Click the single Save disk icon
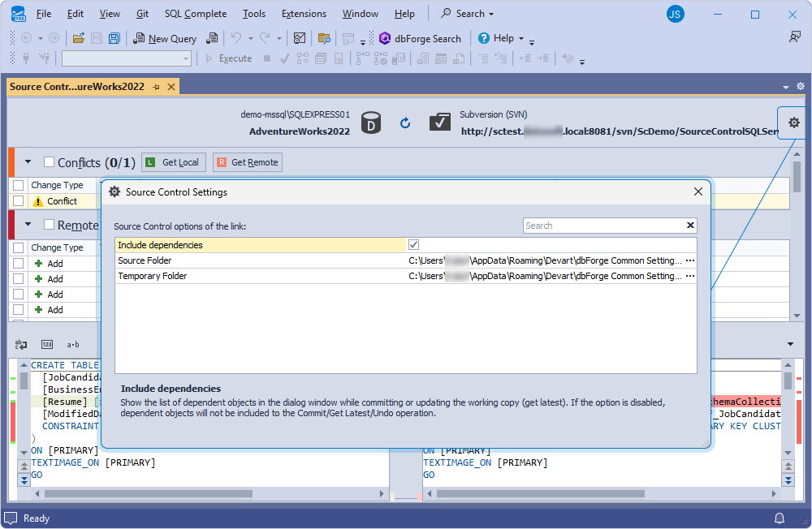 [97, 38]
